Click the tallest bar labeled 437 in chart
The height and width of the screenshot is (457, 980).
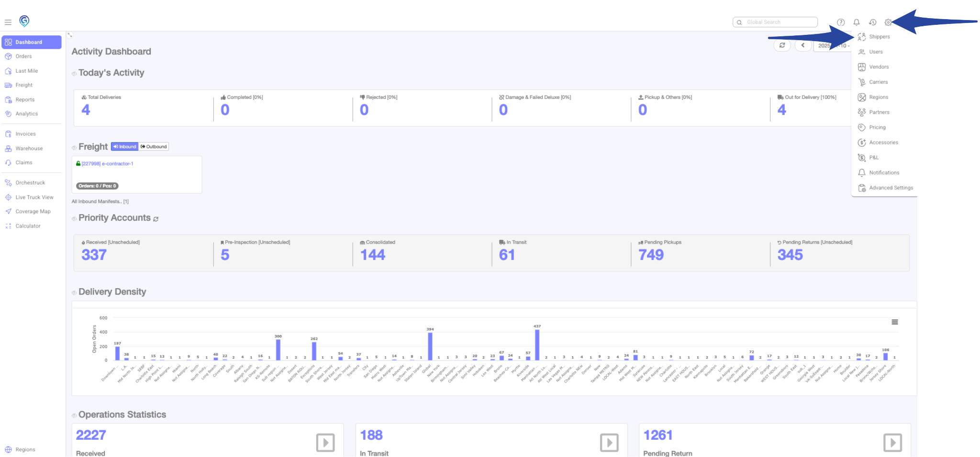[537, 345]
